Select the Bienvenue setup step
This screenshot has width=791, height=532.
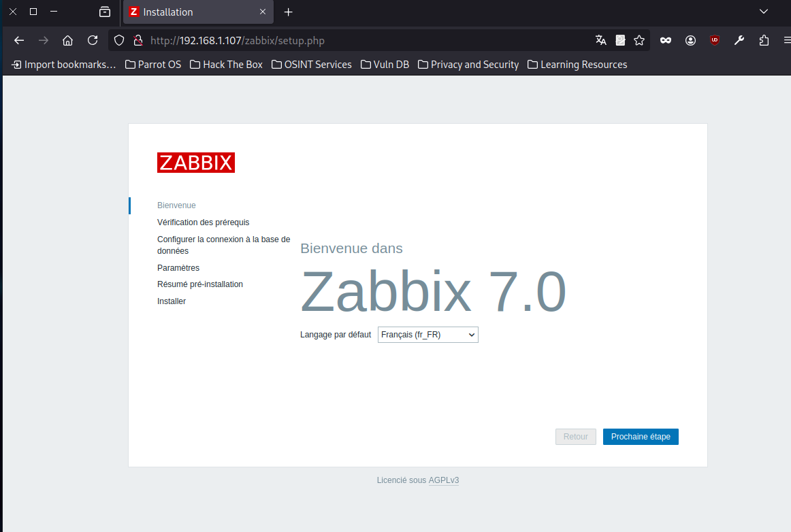tap(176, 205)
